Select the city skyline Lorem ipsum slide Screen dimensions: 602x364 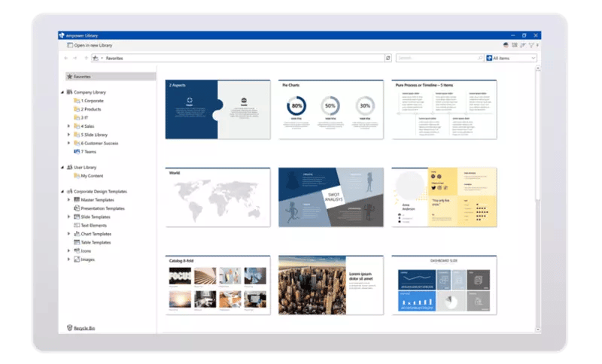coord(331,285)
